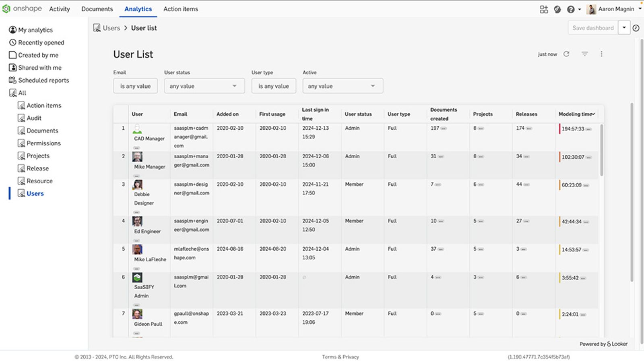Screen dimensions: 644x363
Task: Switch to the Action items tab
Action: pyautogui.click(x=180, y=9)
